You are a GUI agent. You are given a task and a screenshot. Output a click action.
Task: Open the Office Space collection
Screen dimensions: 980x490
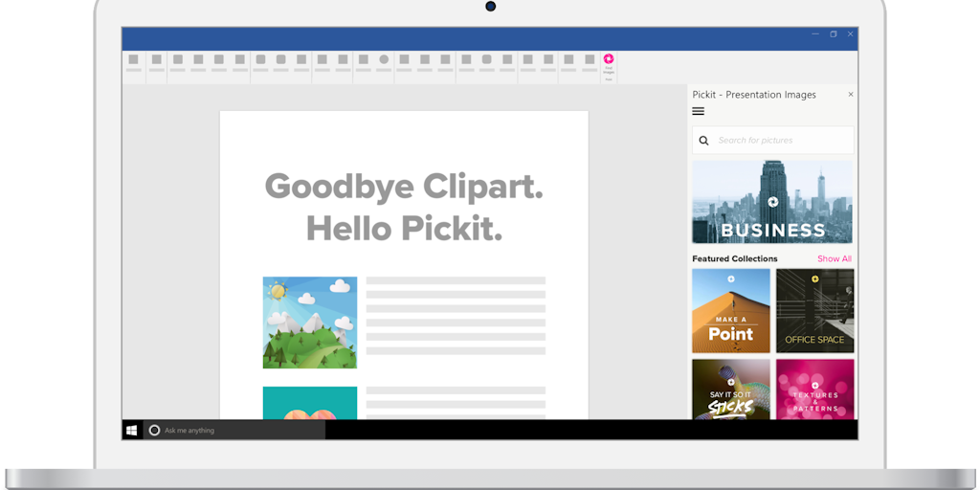(815, 311)
